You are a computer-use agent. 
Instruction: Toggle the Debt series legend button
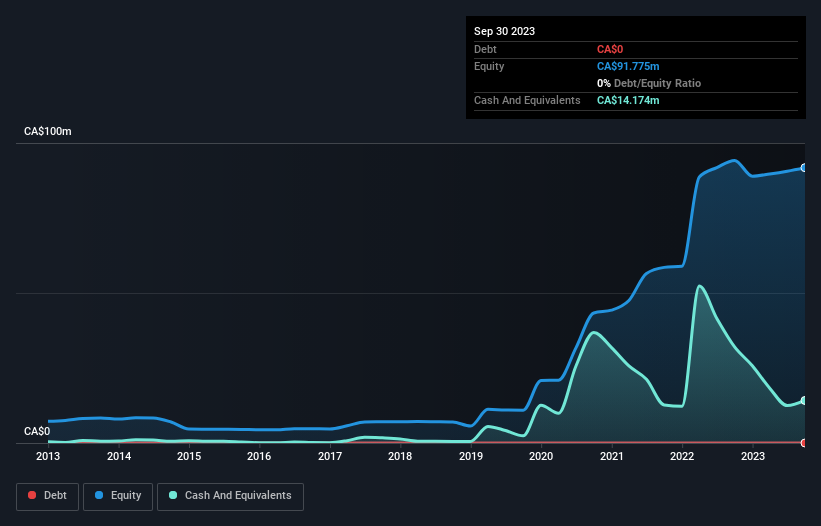pyautogui.click(x=47, y=496)
